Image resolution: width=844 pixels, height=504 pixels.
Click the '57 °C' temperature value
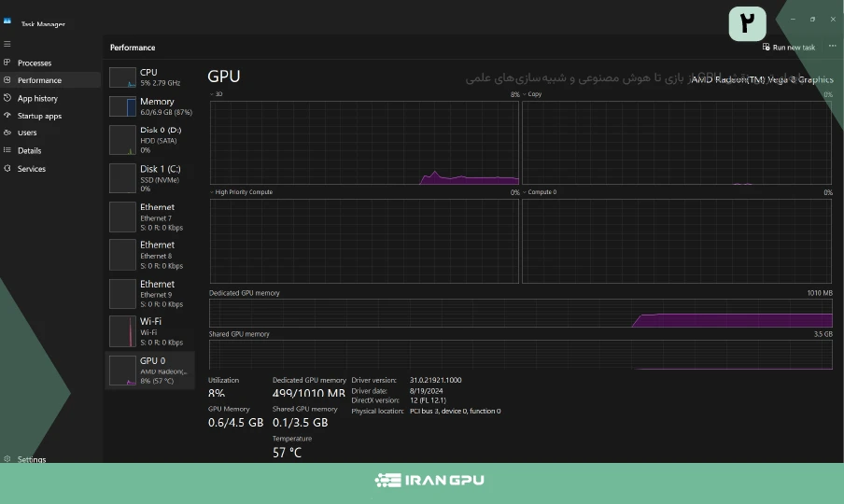coord(287,453)
